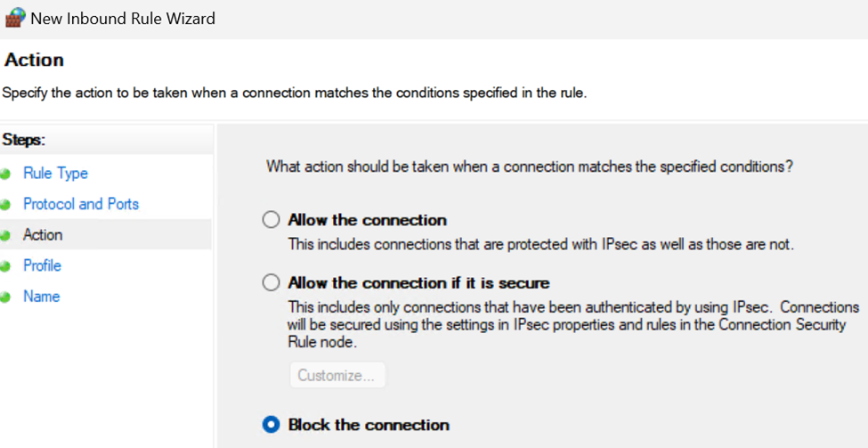Click the Steps: header in the sidebar

(x=23, y=140)
